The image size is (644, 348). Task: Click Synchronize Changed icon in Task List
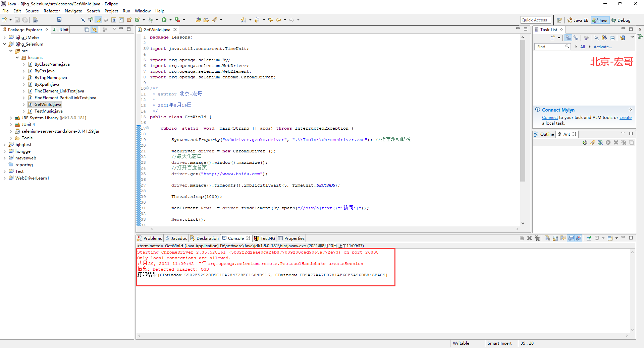click(623, 38)
